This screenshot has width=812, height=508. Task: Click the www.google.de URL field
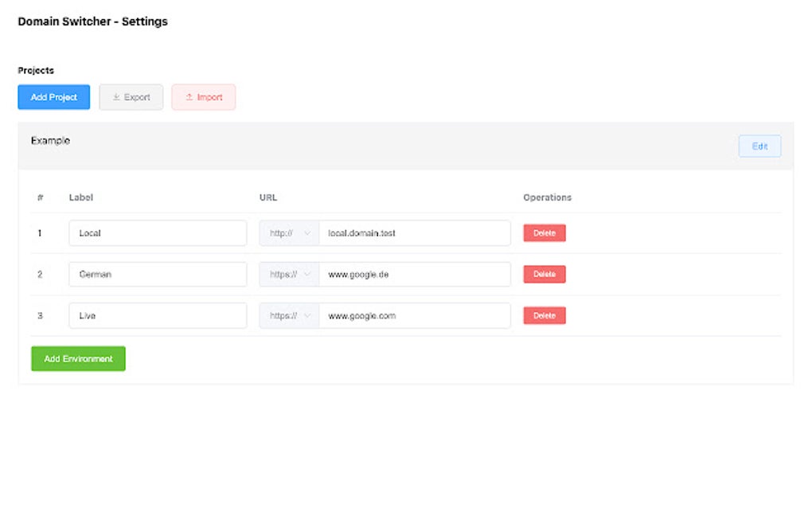[414, 274]
